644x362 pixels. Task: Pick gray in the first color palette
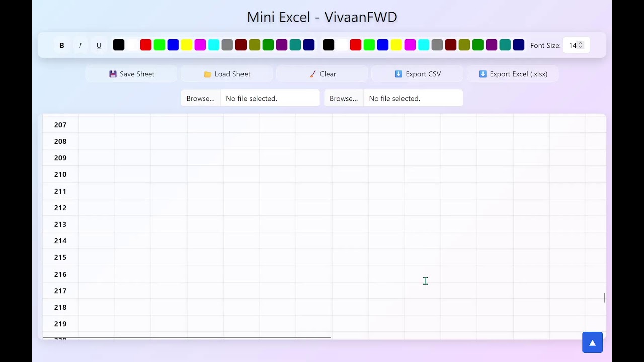pyautogui.click(x=227, y=45)
